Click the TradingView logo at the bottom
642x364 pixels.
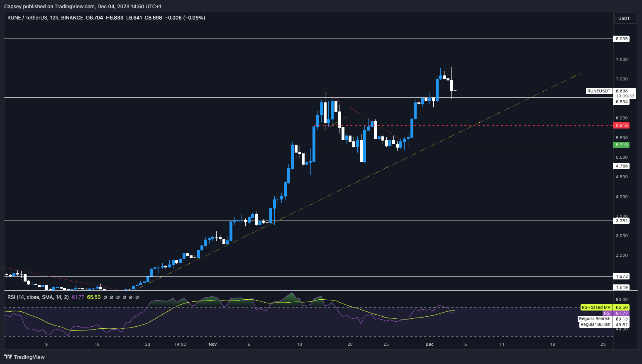24,357
